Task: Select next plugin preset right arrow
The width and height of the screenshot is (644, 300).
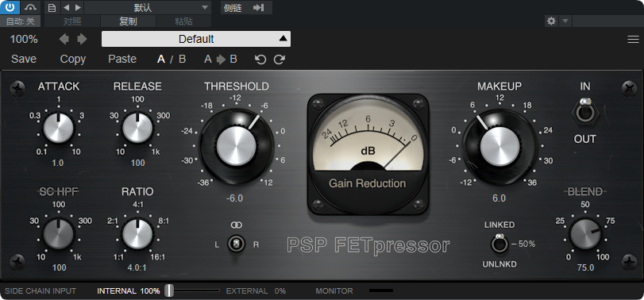Action: [82, 39]
